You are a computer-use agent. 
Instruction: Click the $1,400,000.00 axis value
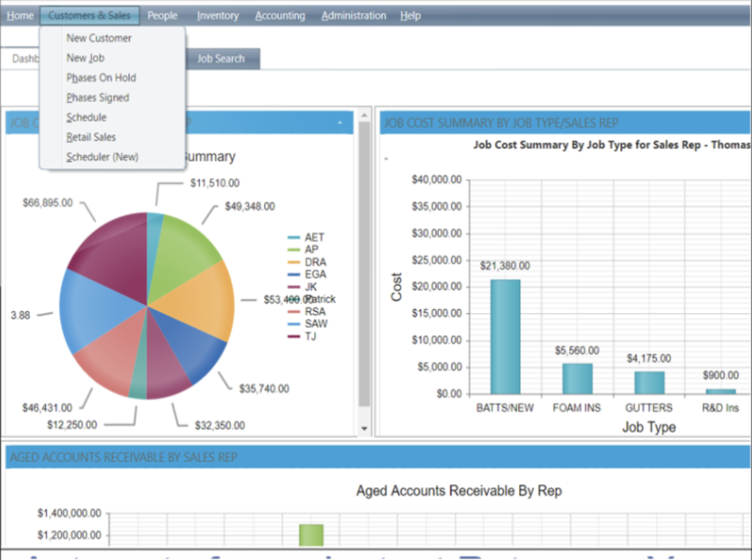tap(69, 513)
